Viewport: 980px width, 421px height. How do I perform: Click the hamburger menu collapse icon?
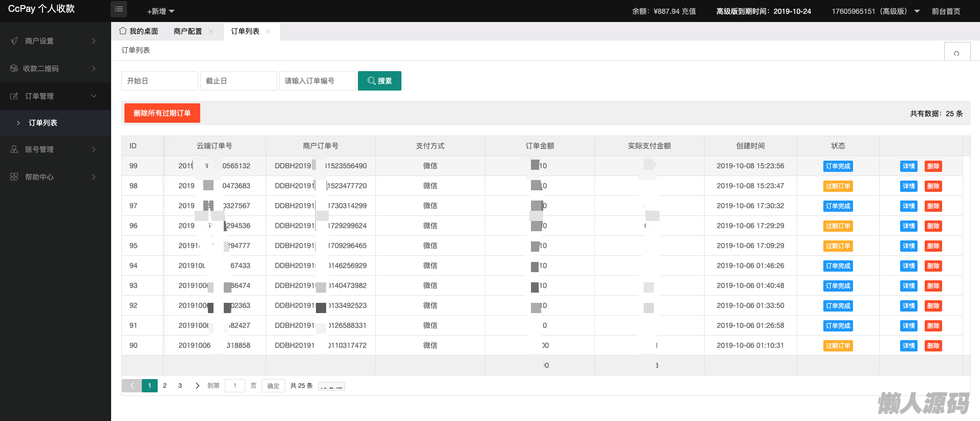(x=119, y=9)
